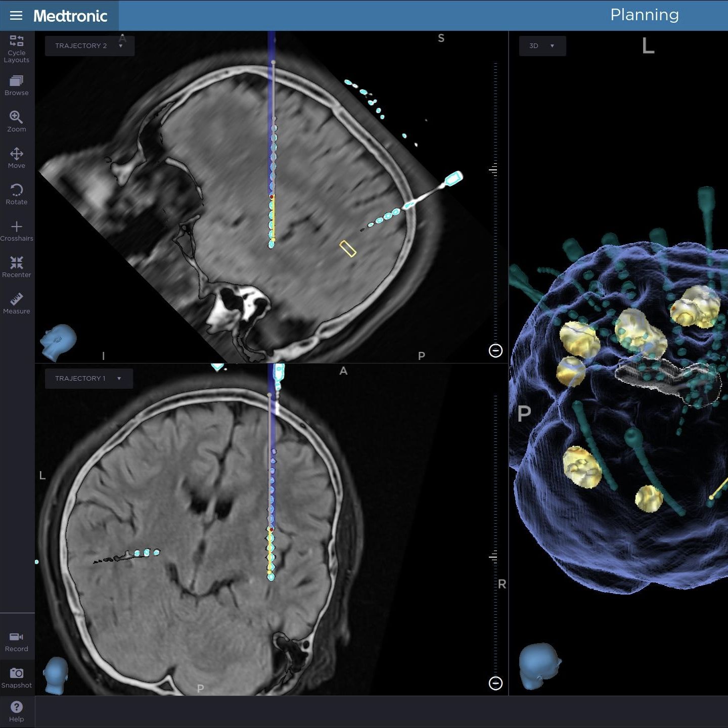Start recording with Record button

[17, 641]
